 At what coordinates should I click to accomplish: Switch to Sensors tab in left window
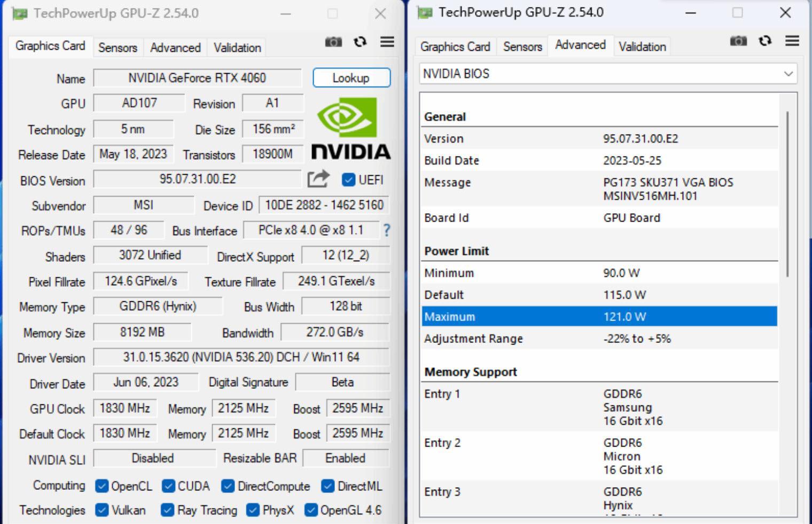click(118, 48)
